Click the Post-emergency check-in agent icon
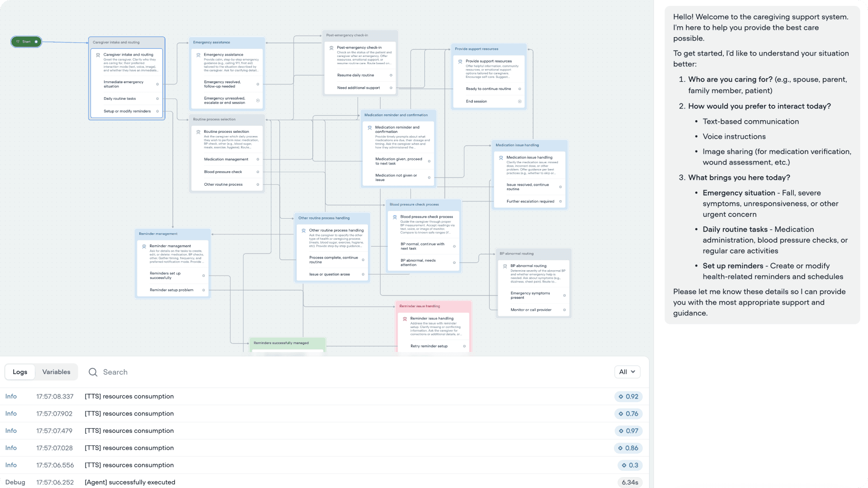Image resolution: width=868 pixels, height=488 pixels. click(x=331, y=48)
